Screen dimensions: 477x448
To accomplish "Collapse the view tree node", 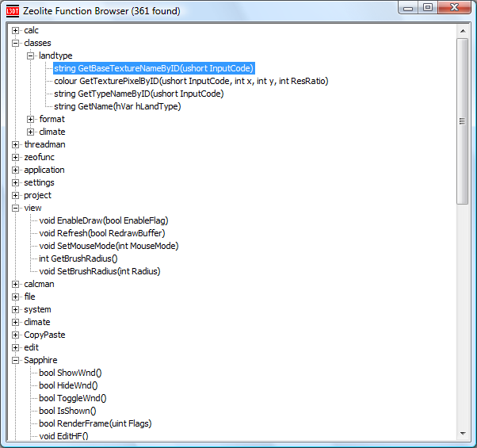I will [x=16, y=208].
